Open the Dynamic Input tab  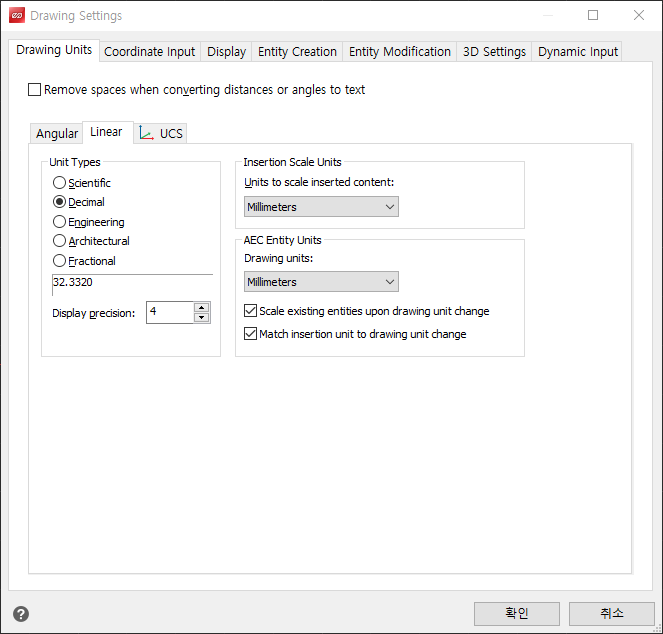(578, 52)
